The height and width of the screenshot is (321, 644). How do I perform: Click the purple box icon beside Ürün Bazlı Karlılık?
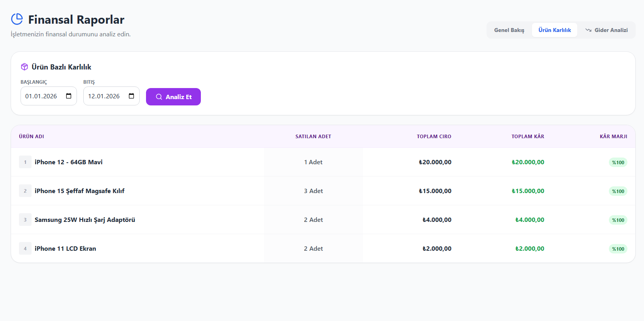click(x=24, y=67)
